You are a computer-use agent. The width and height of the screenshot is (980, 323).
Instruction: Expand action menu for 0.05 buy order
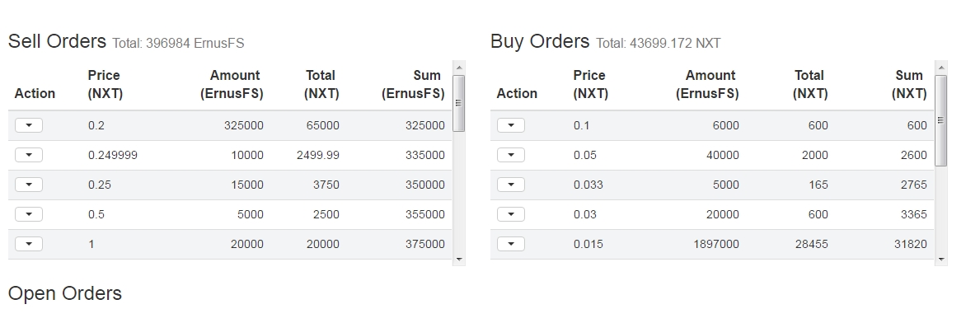point(511,155)
